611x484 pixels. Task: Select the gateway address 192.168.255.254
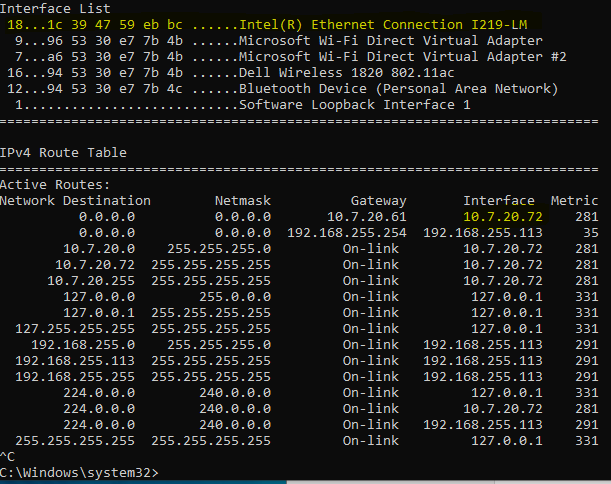coord(347,233)
